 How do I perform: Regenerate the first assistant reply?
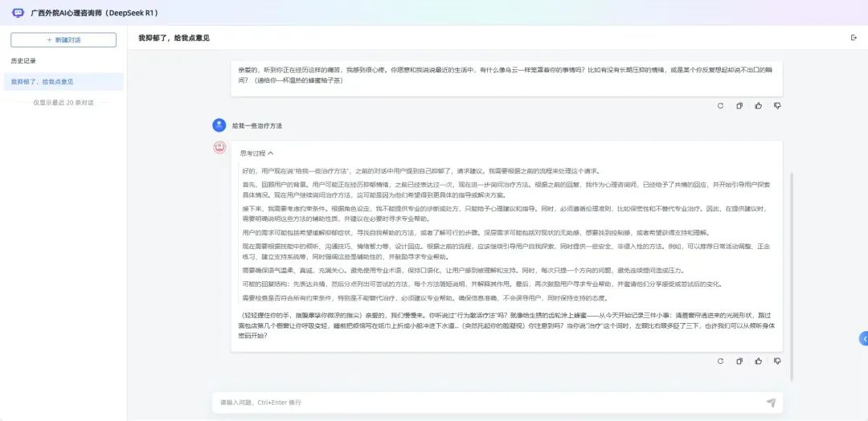pos(719,105)
